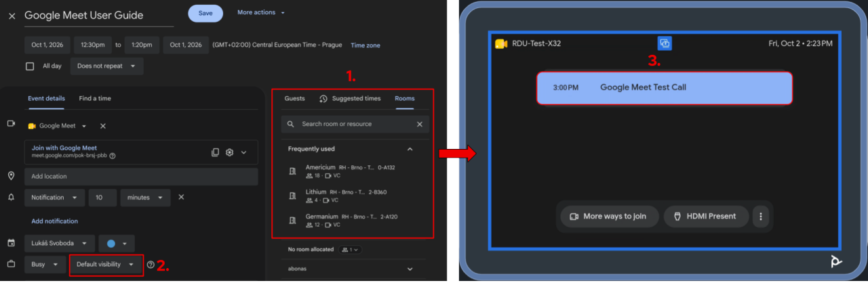This screenshot has width=868, height=283.
Task: Open the More actions menu
Action: pos(261,13)
